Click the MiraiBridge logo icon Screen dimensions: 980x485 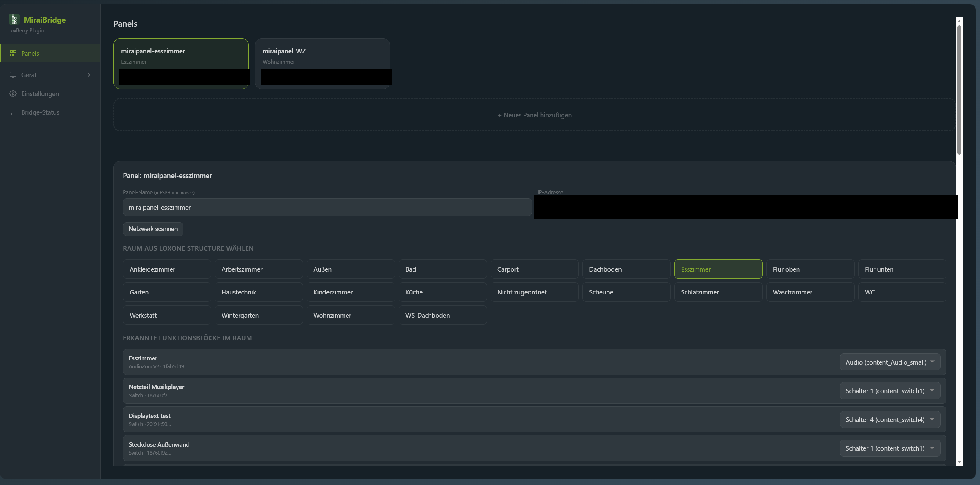[x=14, y=19]
